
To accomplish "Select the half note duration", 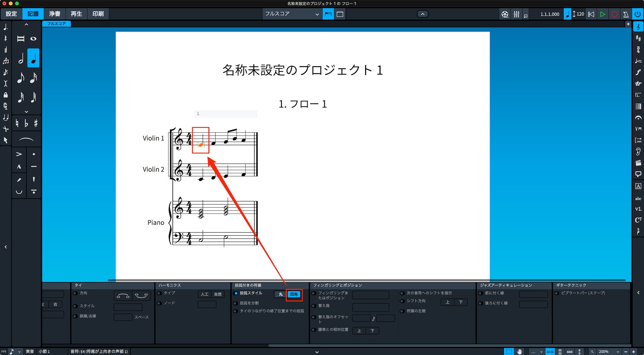I will click(x=21, y=58).
